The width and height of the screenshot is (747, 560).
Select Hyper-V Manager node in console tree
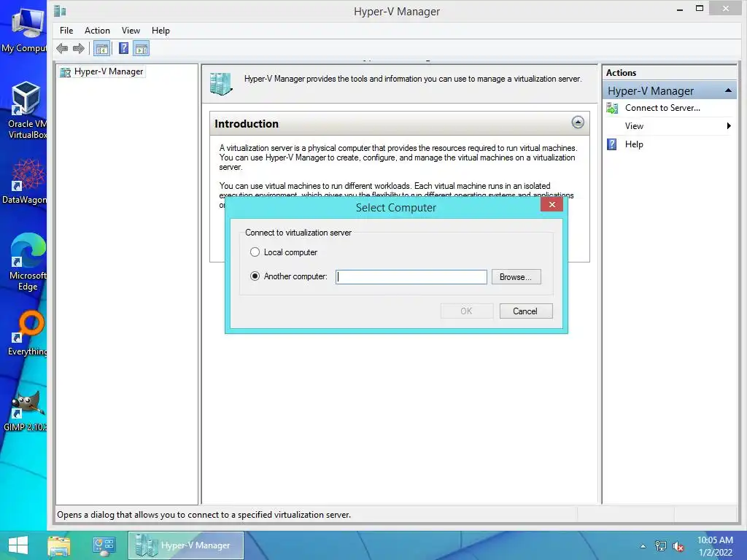pyautogui.click(x=109, y=71)
